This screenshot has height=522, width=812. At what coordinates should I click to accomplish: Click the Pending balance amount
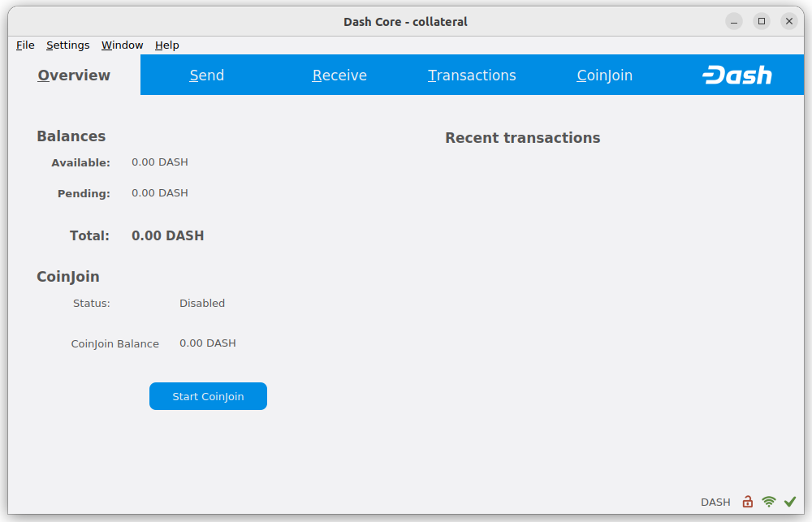[x=159, y=193]
